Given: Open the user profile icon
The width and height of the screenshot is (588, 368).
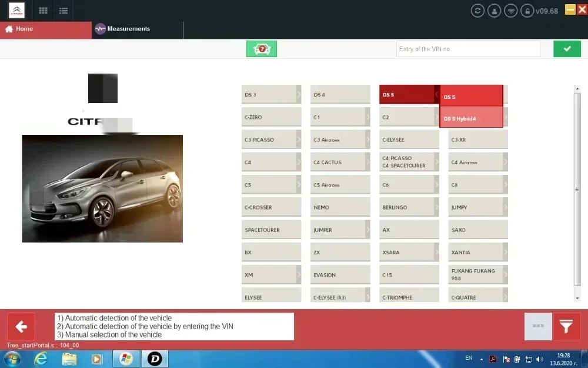Looking at the screenshot, I should (495, 11).
